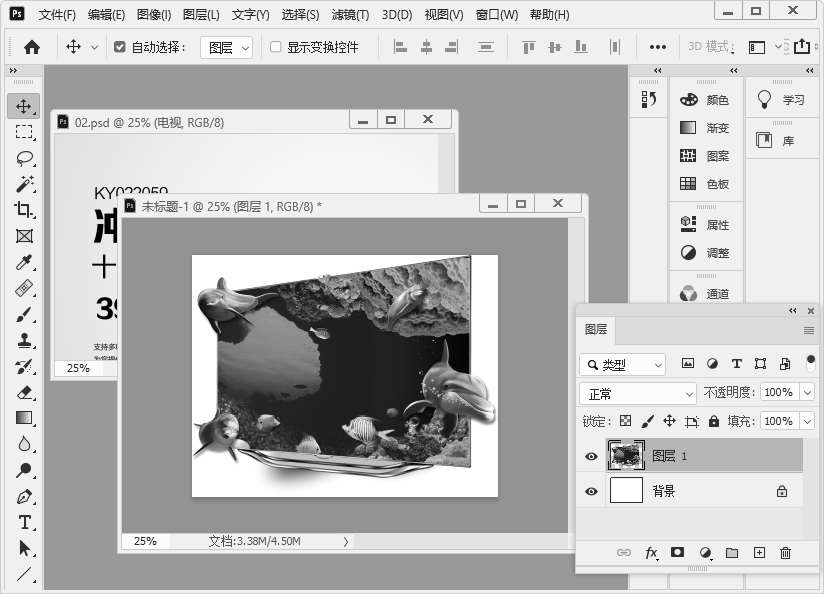Hide 图层 1 using eye icon
This screenshot has width=824, height=594.
(x=591, y=456)
